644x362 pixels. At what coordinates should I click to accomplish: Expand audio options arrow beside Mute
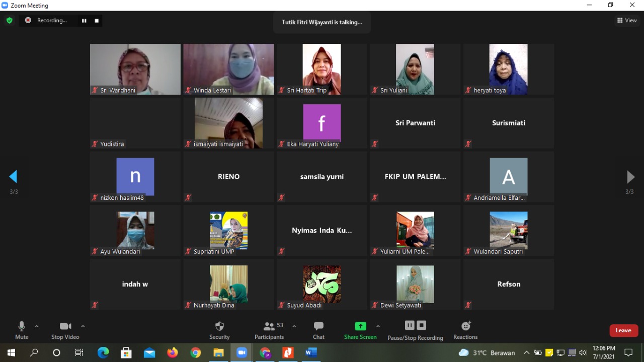37,326
